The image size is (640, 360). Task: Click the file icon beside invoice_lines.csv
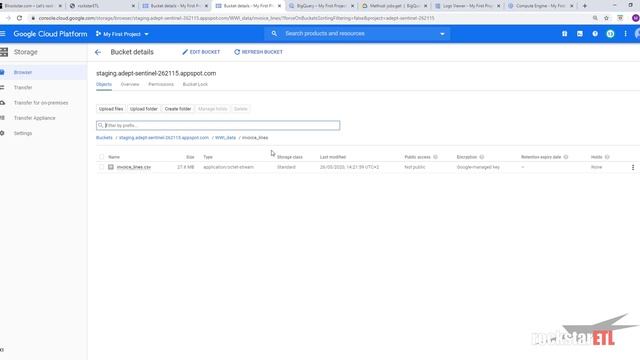[111, 167]
